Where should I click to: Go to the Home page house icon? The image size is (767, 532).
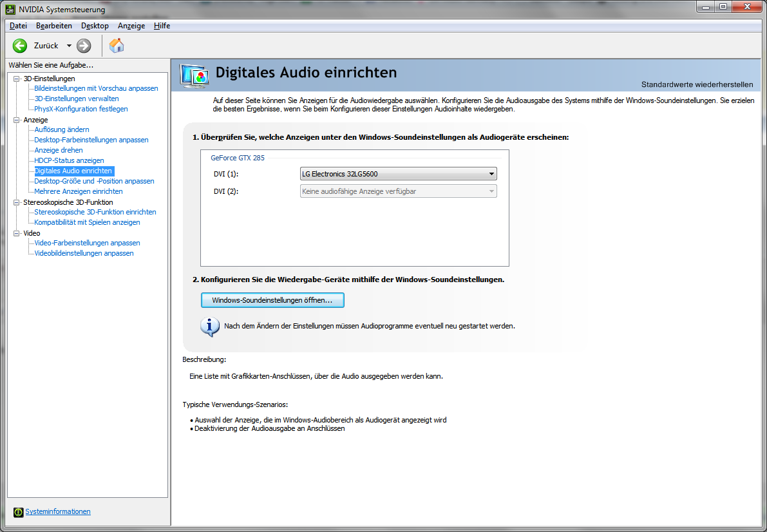(117, 46)
